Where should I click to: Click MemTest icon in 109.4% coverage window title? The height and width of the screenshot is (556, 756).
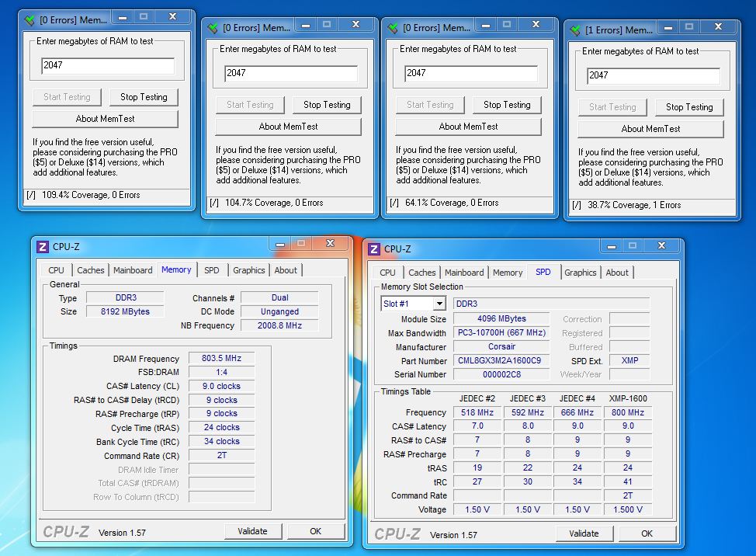(30, 19)
